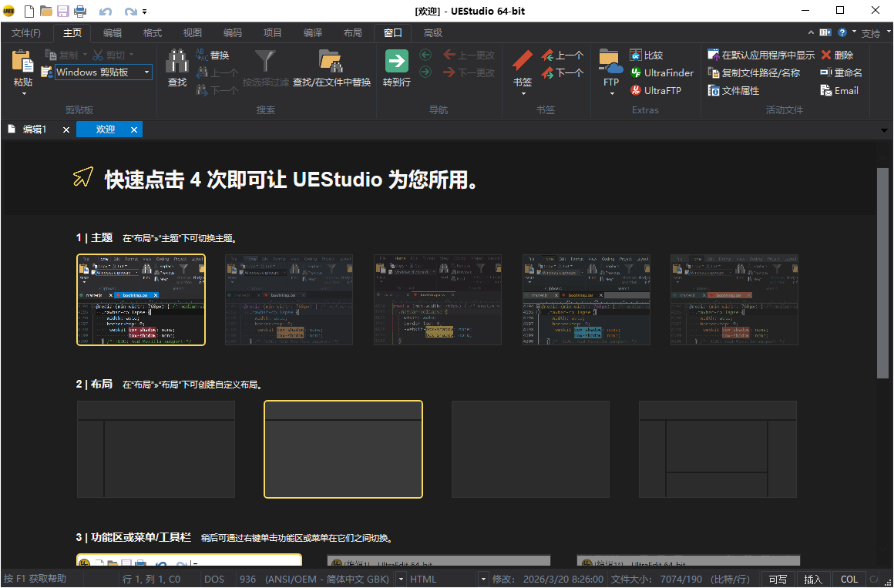The image size is (894, 588).
Task: Click the 比较 (Compare) icon
Action: [x=646, y=55]
